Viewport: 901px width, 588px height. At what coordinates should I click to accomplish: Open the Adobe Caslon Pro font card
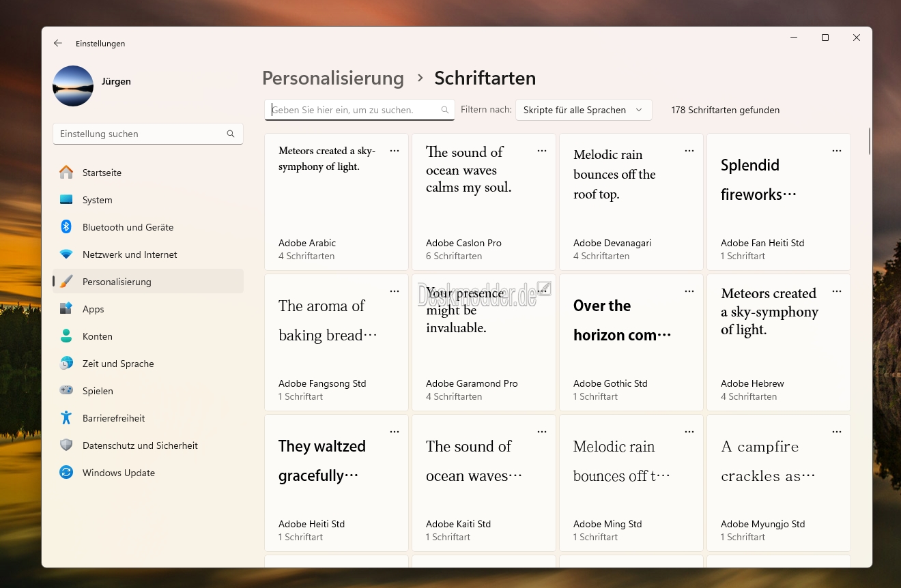click(x=484, y=202)
